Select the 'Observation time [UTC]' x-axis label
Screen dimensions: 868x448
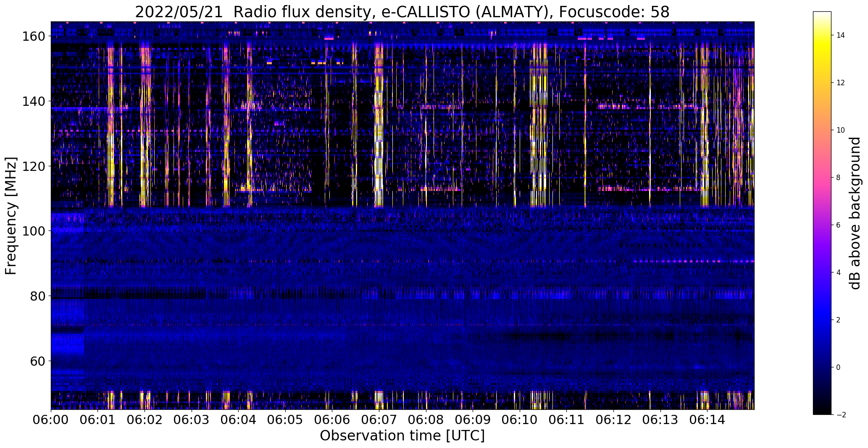(x=402, y=436)
